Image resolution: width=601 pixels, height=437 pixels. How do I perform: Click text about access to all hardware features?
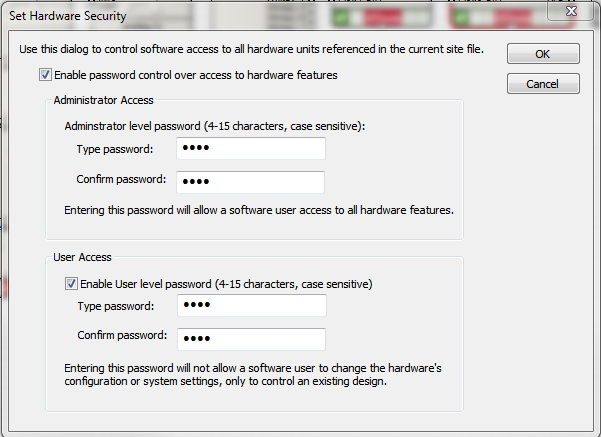259,210
